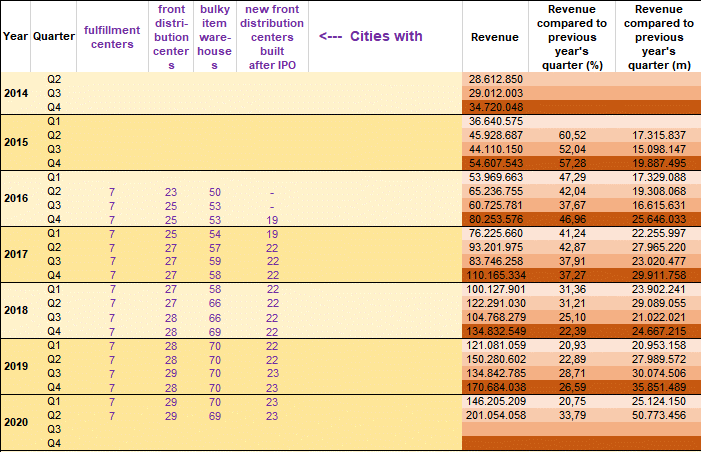Screen dimensions: 701x452
Task: Click the 2016 year cell
Action: point(16,198)
